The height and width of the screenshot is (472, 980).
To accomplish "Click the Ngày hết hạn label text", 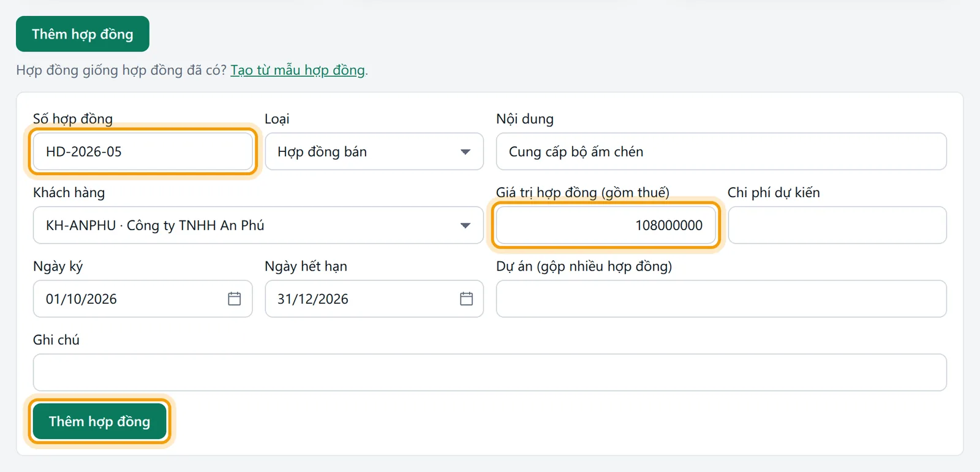I will pos(306,266).
